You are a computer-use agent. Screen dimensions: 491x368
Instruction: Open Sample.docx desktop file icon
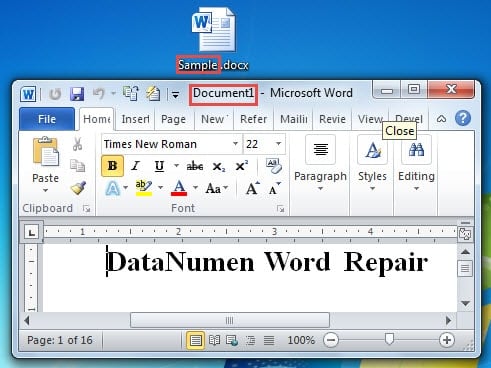(213, 30)
